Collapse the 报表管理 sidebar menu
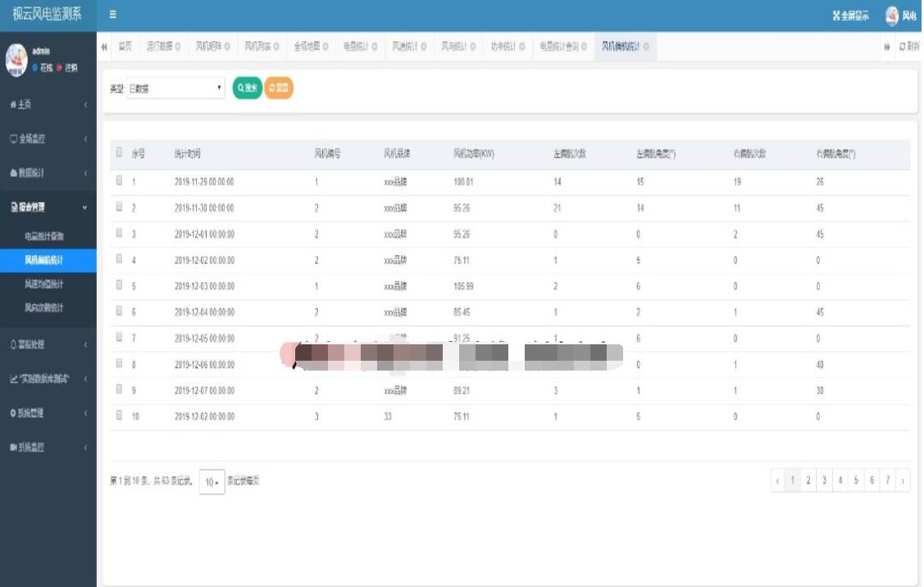Viewport: 924px width, 587px height. (x=48, y=207)
